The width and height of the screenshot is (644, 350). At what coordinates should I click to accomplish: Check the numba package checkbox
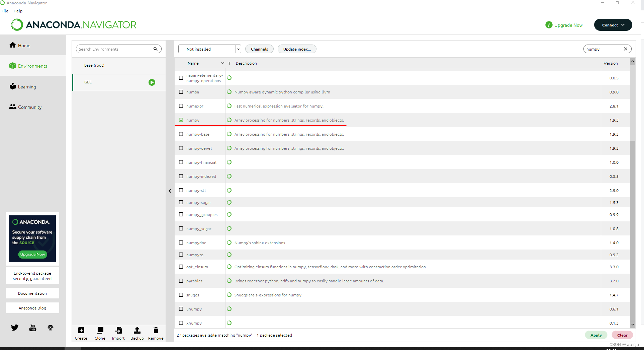pyautogui.click(x=181, y=92)
